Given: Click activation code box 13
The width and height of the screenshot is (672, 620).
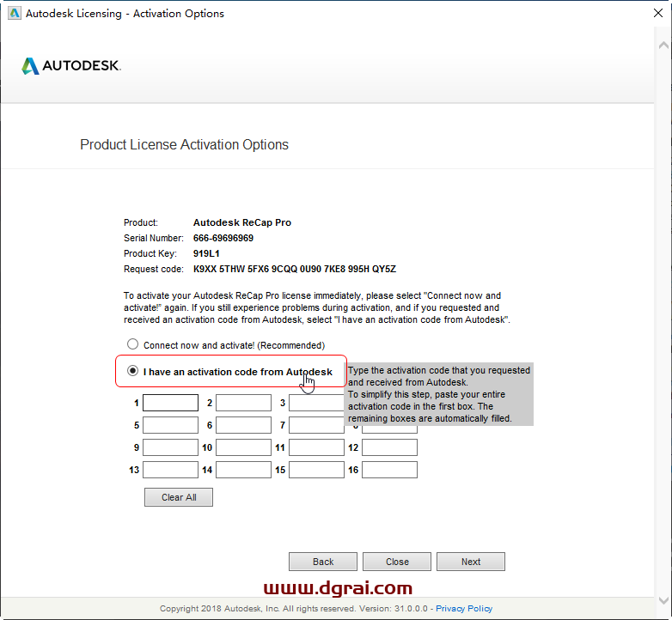Looking at the screenshot, I should point(170,470).
